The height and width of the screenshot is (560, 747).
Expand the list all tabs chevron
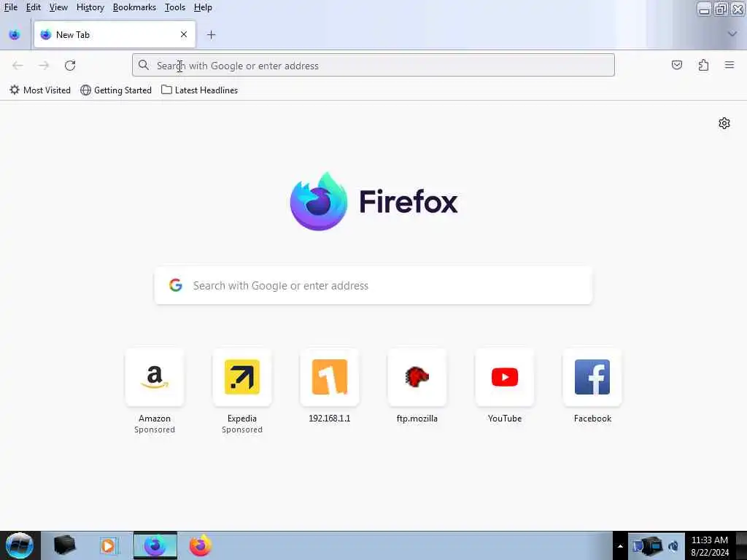(732, 34)
